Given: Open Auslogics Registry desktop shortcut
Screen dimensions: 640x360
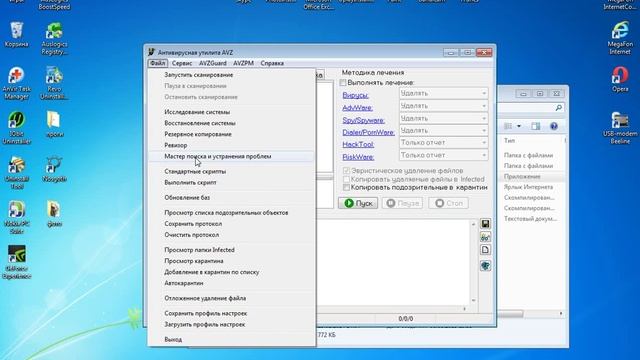Looking at the screenshot, I should point(54,38).
